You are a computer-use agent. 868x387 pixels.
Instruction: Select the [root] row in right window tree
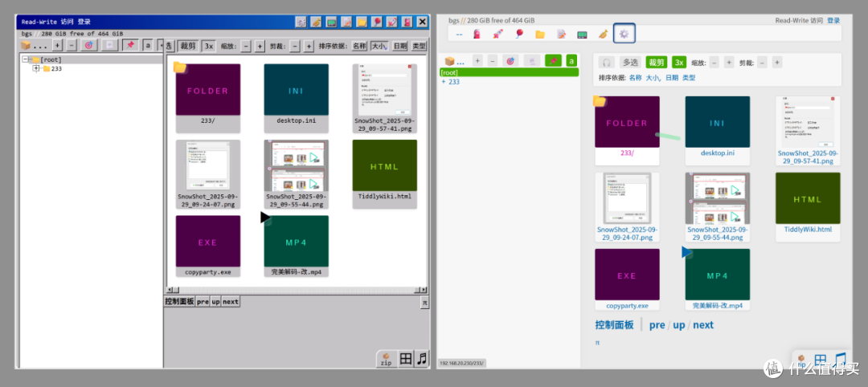[509, 72]
